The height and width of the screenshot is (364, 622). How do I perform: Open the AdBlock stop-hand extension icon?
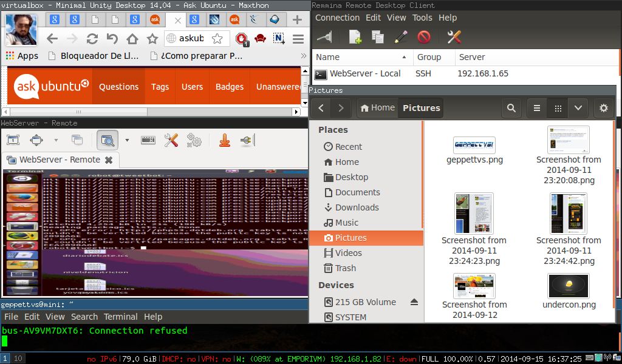coord(242,39)
